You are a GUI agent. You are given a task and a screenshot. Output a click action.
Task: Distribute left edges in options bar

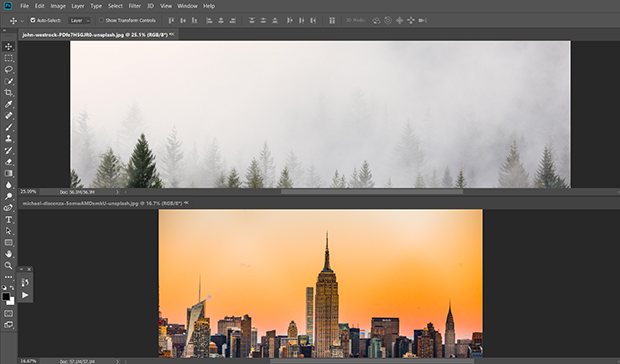click(290, 21)
